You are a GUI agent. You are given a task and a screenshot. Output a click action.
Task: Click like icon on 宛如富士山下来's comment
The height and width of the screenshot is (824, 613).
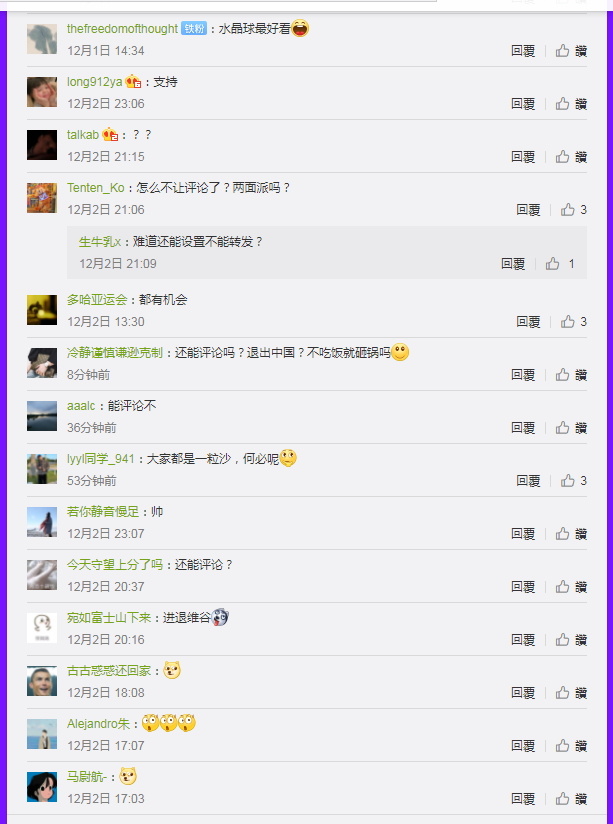point(571,640)
